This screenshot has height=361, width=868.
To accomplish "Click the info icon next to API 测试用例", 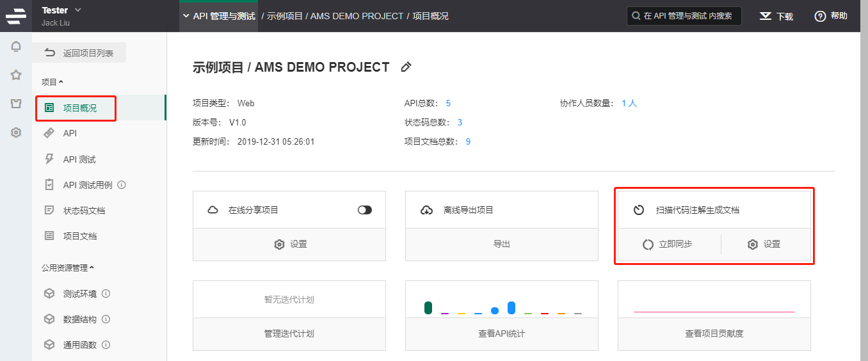I will [x=122, y=185].
